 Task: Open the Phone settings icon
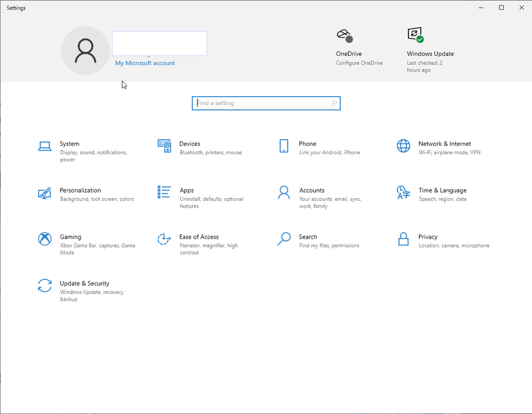point(284,146)
